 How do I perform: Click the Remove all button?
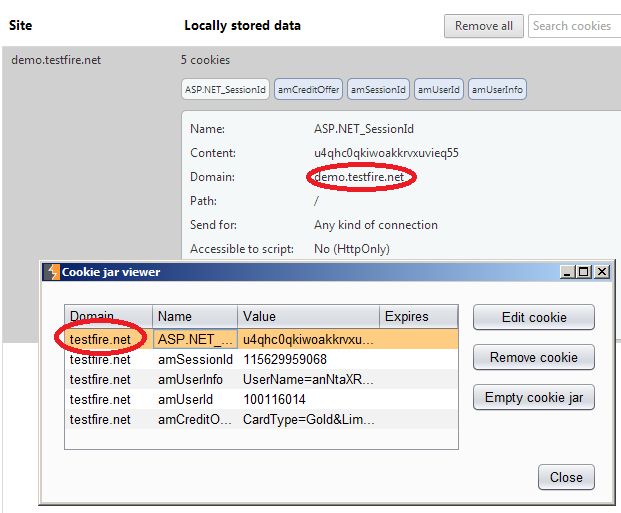click(x=484, y=26)
